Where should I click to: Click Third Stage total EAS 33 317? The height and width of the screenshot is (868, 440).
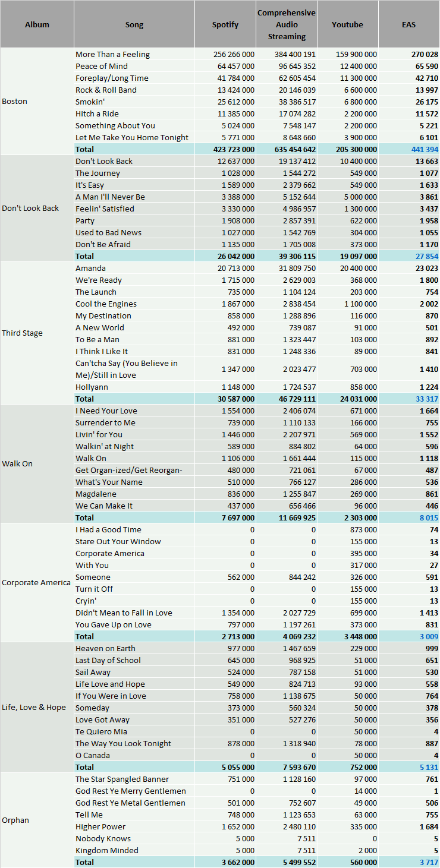point(409,399)
